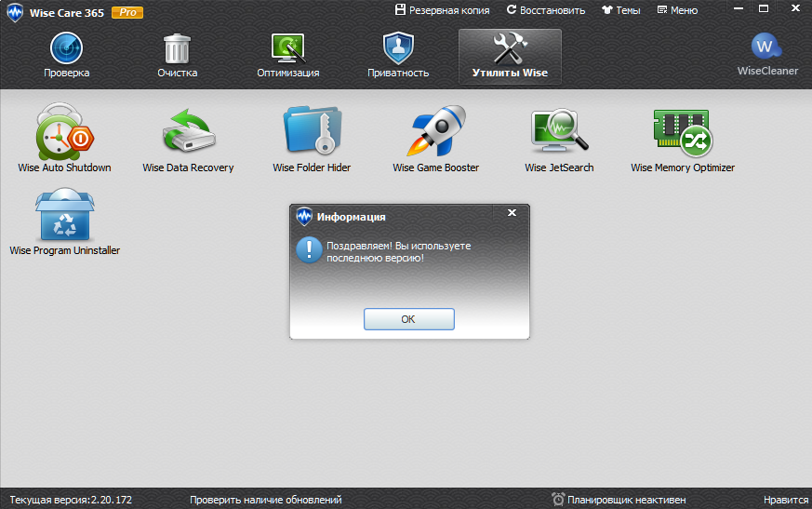The image size is (812, 509).
Task: Switch to the Очистка tab
Action: (x=177, y=56)
